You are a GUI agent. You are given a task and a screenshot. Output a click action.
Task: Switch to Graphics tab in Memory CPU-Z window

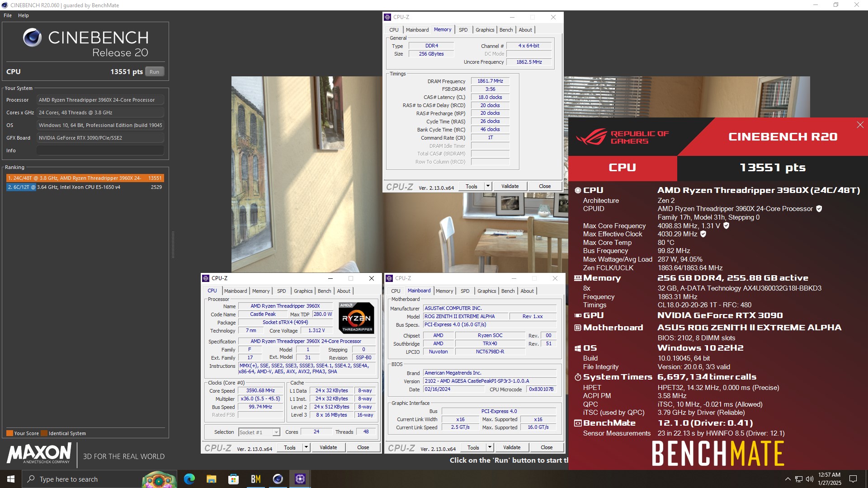point(485,30)
